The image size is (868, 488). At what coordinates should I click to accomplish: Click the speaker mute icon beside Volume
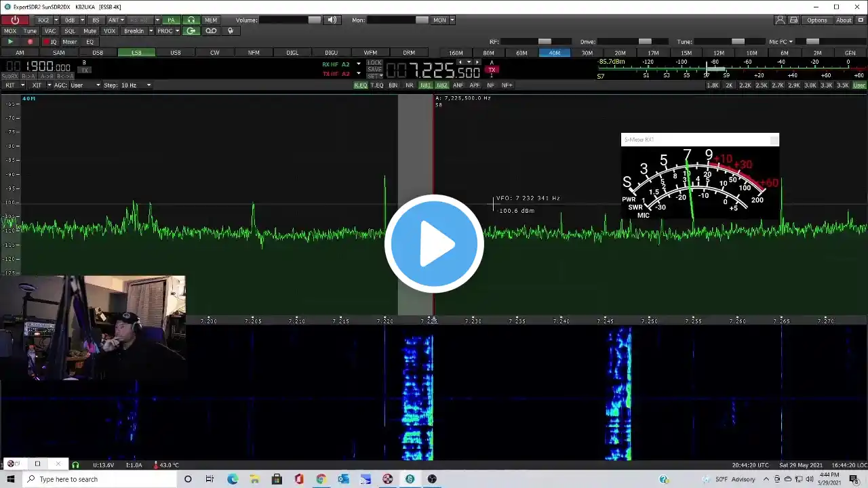pos(332,20)
